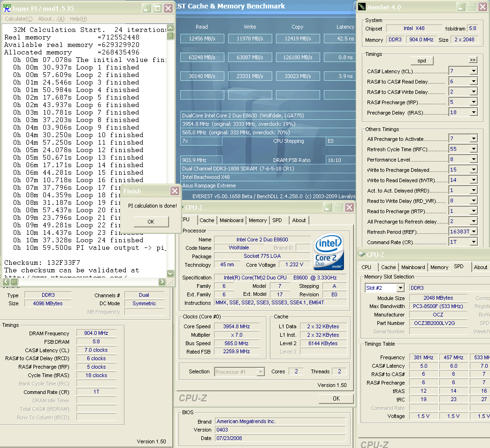Open About...(A) menu in Super PI
Image resolution: width=490 pixels, height=448 pixels.
click(x=51, y=19)
